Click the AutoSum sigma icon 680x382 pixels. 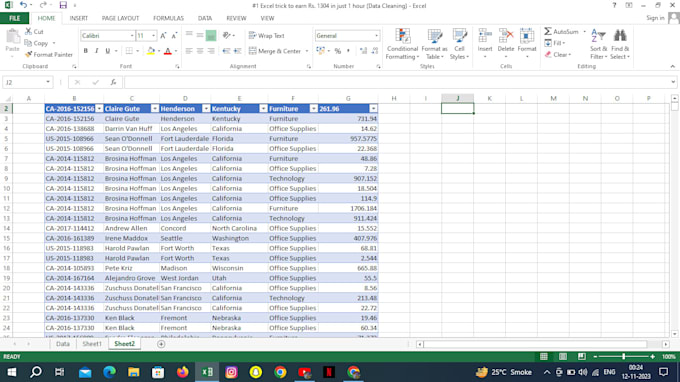click(x=548, y=31)
